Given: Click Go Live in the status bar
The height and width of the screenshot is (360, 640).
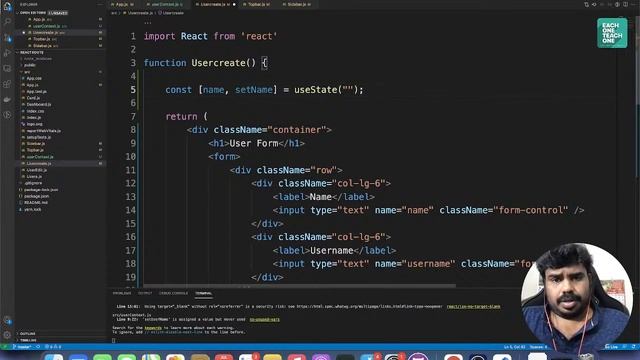Looking at the screenshot, I should tap(611, 347).
